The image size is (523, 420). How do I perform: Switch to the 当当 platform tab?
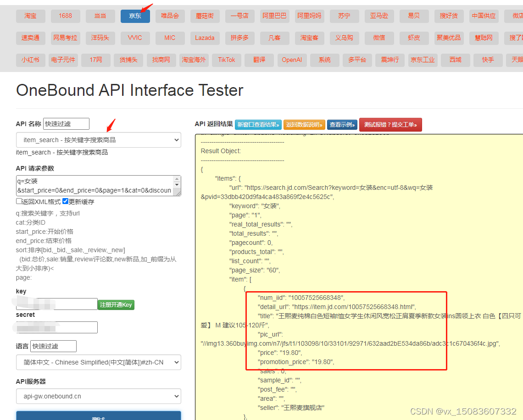[x=100, y=16]
